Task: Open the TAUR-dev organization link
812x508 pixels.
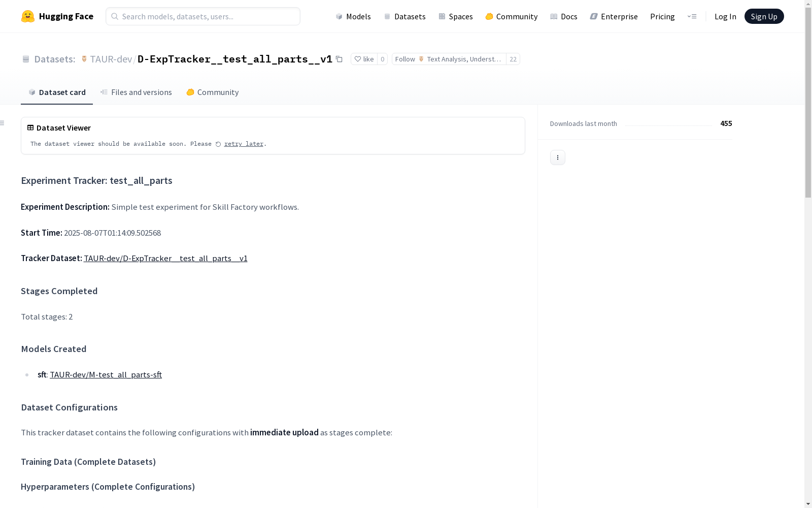Action: (111, 59)
